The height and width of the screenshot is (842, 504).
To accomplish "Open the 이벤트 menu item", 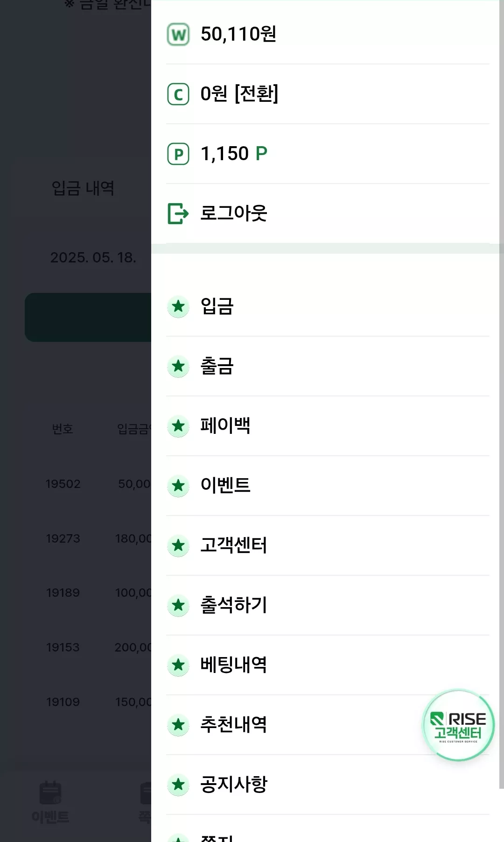I will 327,486.
